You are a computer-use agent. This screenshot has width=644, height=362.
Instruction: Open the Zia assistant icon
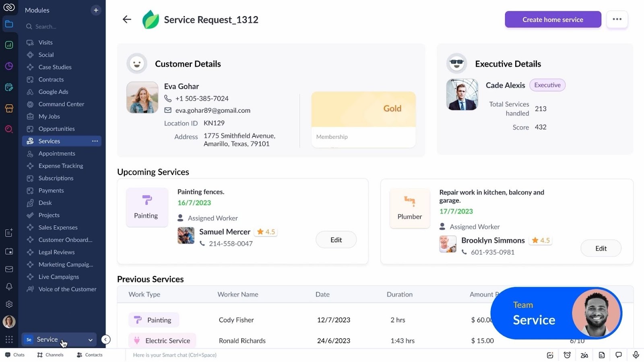[584, 355]
